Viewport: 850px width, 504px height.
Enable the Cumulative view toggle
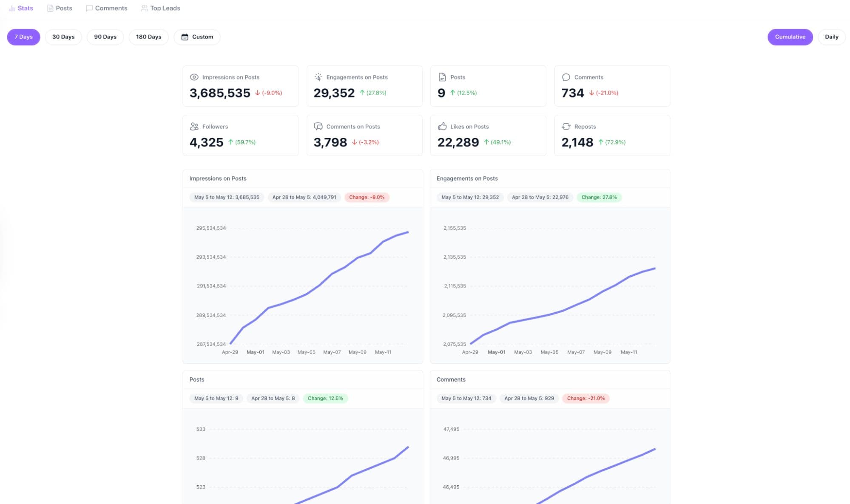(790, 37)
